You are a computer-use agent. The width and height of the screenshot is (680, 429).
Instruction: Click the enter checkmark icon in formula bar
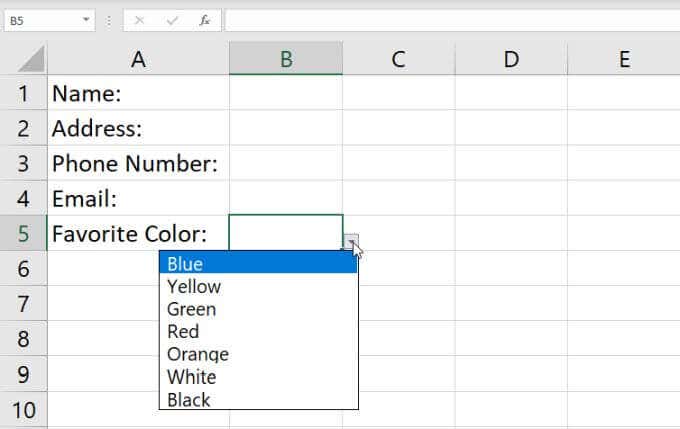171,20
